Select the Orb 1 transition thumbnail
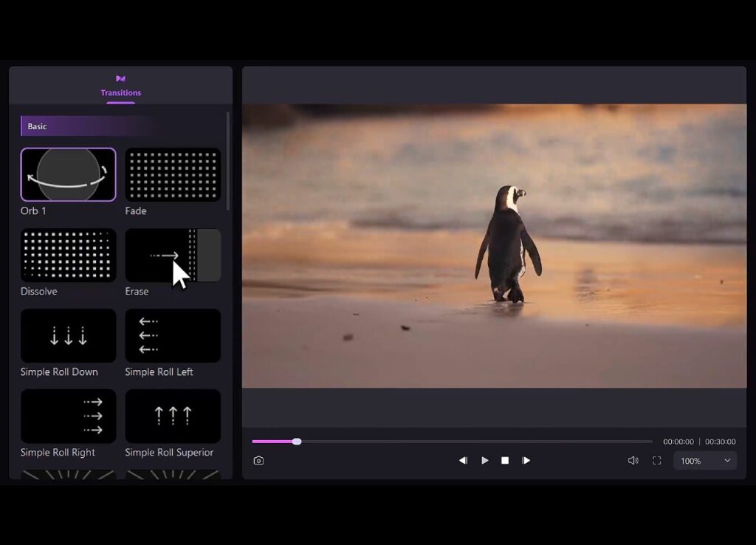756x545 pixels. [x=69, y=174]
